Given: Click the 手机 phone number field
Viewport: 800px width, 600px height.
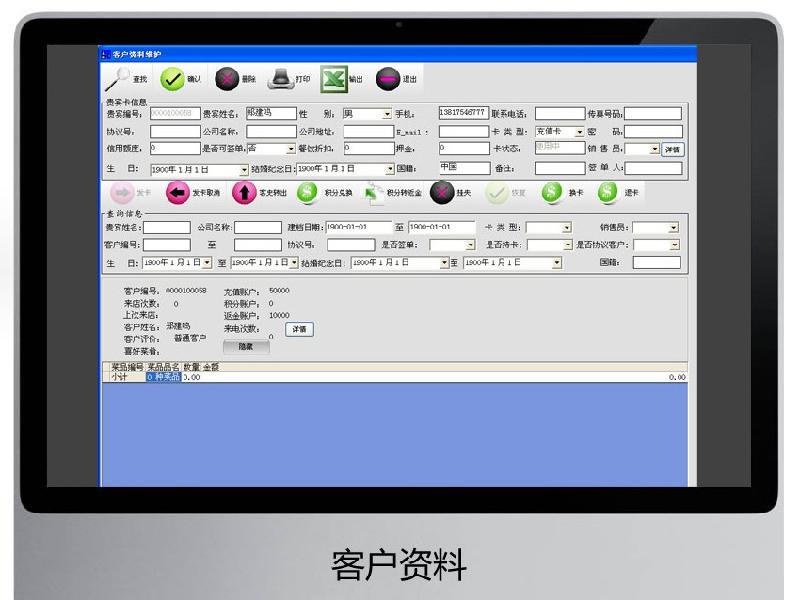Looking at the screenshot, I should 463,113.
